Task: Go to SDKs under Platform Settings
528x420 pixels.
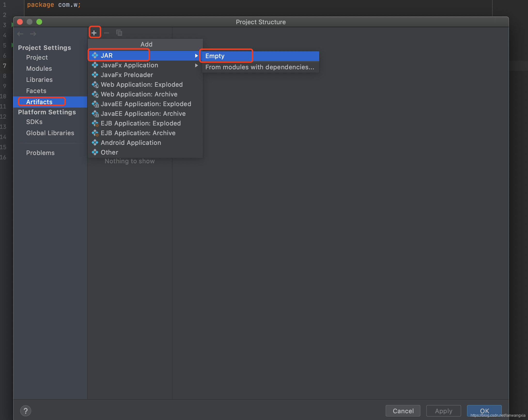Action: 34,122
